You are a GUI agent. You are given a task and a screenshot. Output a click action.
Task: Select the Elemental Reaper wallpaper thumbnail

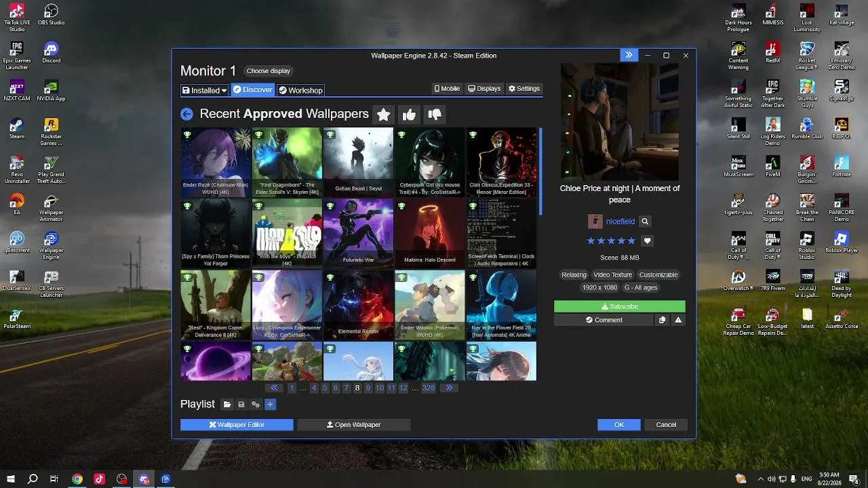(x=359, y=305)
